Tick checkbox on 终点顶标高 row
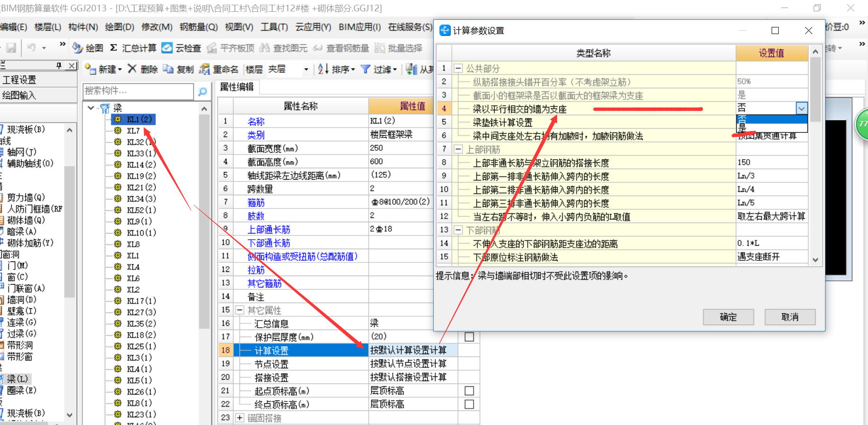The width and height of the screenshot is (868, 425). tap(469, 404)
